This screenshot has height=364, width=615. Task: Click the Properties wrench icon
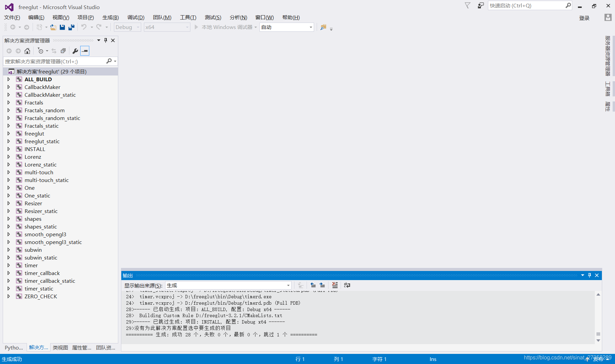tap(75, 51)
